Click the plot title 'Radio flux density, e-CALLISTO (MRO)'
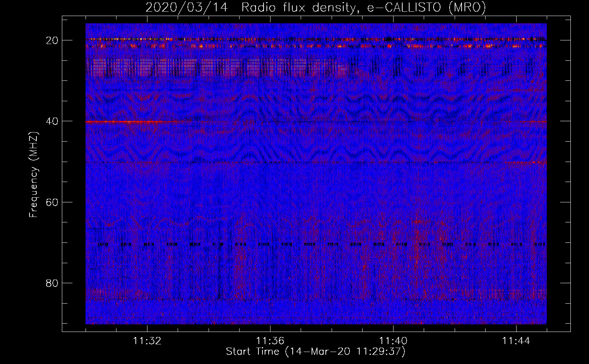 click(364, 7)
